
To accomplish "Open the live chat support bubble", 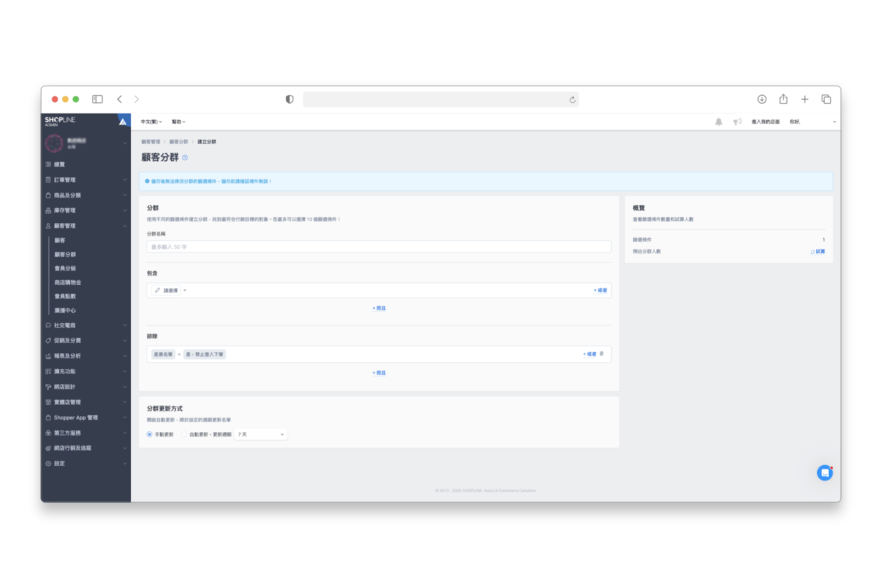I will (x=825, y=473).
